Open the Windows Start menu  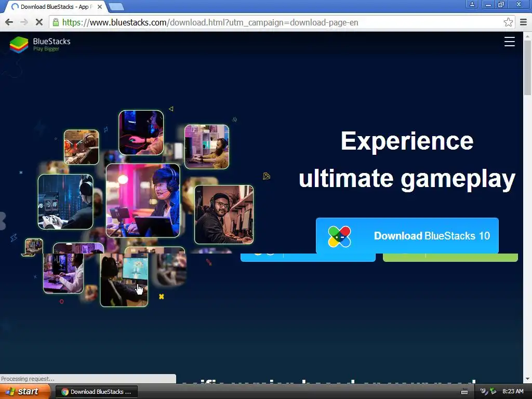point(25,392)
